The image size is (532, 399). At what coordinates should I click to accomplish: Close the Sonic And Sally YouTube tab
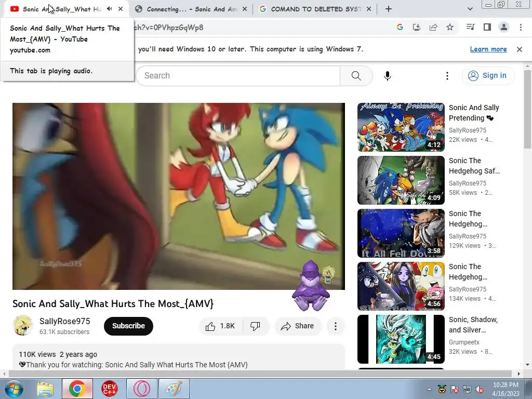pos(121,9)
